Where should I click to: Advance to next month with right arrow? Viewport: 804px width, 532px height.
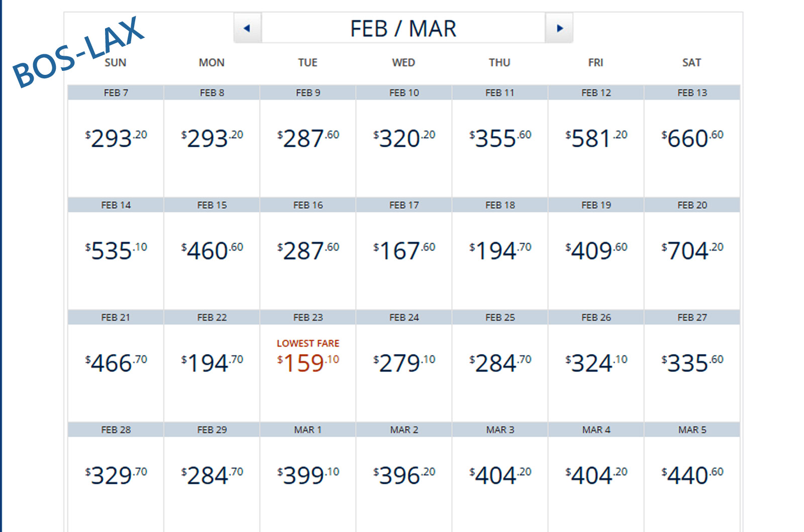coord(559,28)
